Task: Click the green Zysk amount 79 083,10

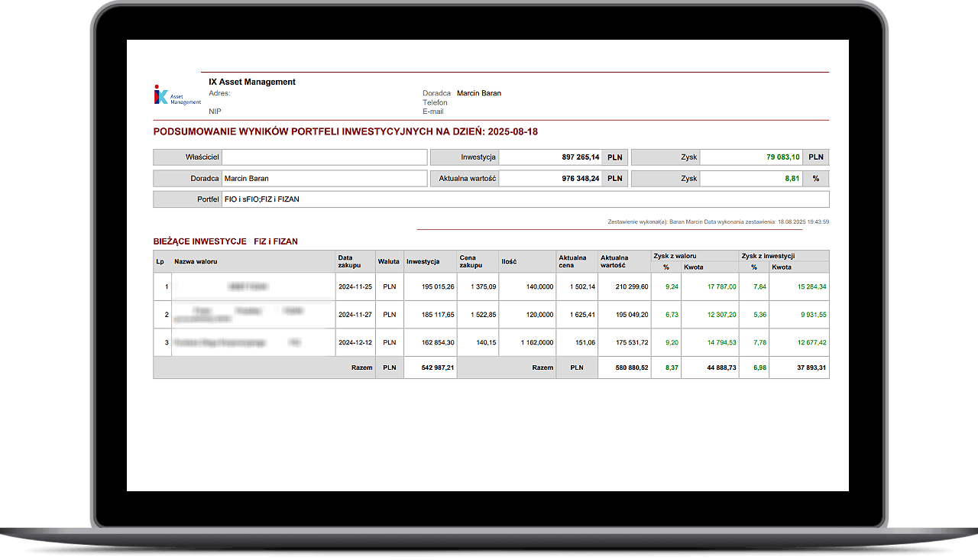Action: (x=782, y=157)
